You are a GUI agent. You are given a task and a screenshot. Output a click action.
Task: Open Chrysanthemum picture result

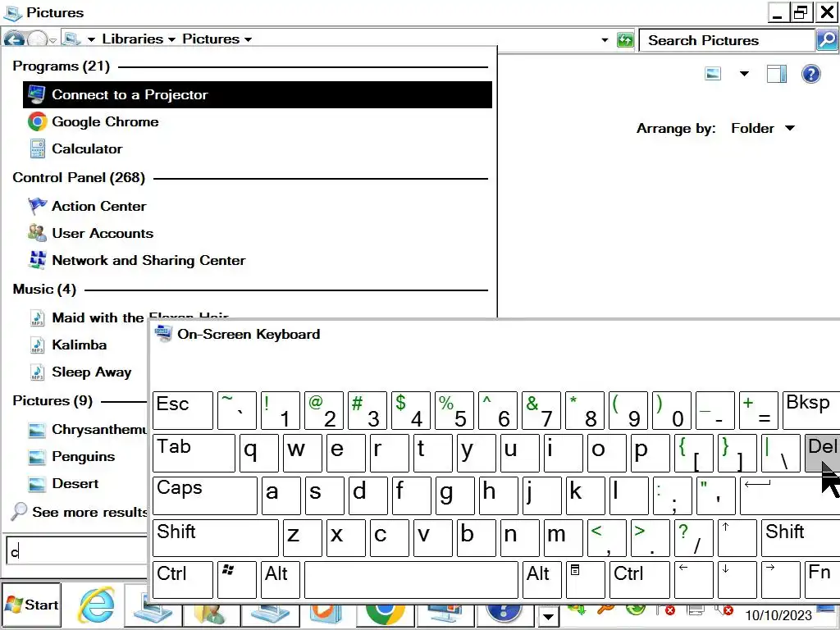[x=87, y=430]
